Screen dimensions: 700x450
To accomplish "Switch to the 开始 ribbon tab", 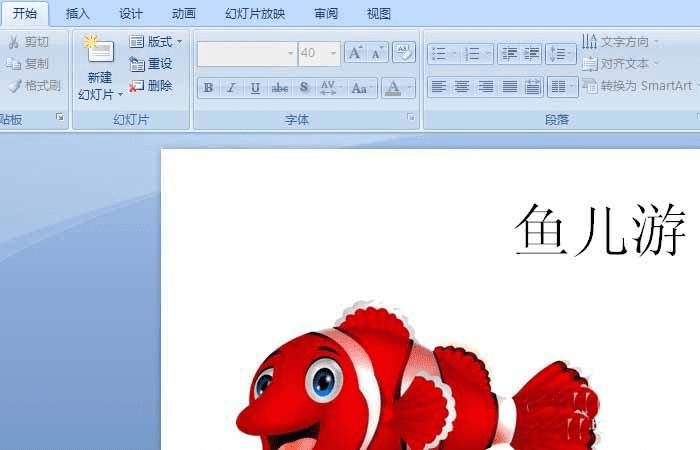I will pos(25,13).
